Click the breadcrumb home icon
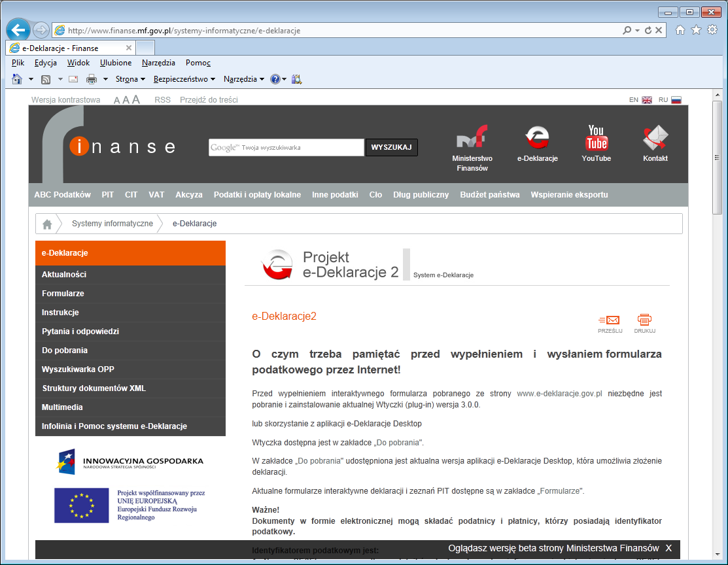The width and height of the screenshot is (728, 565). [x=47, y=224]
